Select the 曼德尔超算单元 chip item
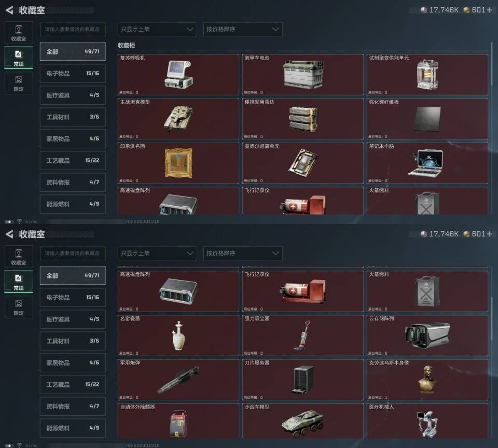The width and height of the screenshot is (498, 448). click(x=302, y=163)
